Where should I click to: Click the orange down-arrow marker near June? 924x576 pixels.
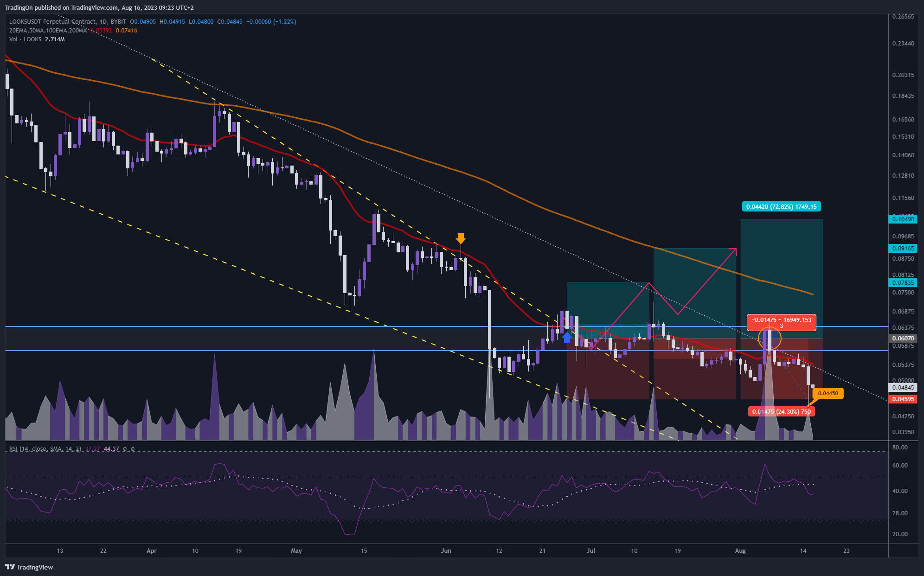460,238
